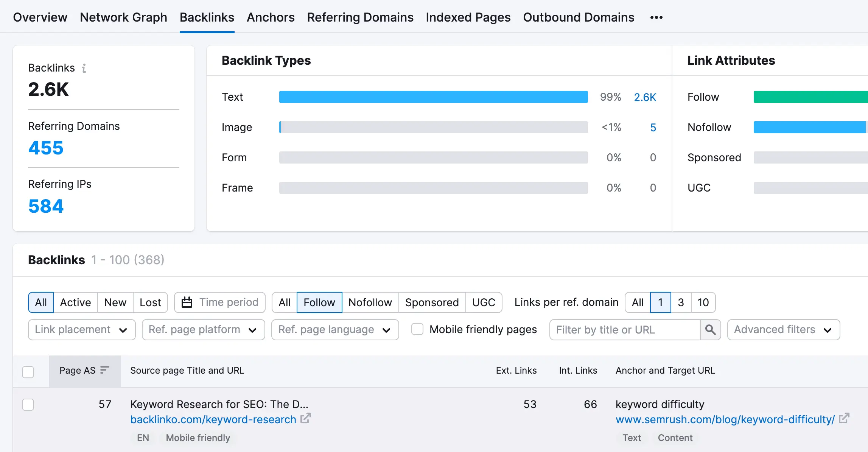
Task: Click the Backlinks info icon
Action: [x=84, y=68]
